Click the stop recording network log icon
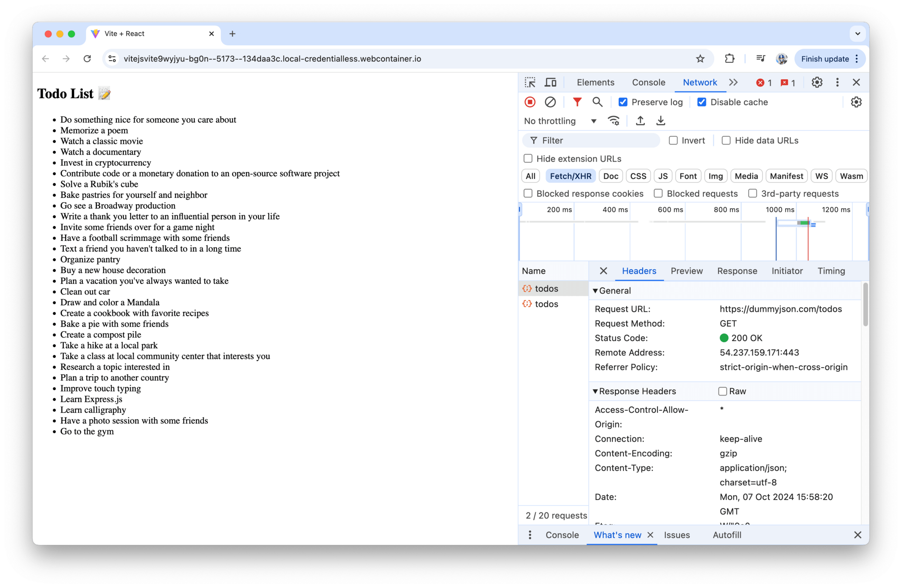Screen dimensions: 902x588 click(x=530, y=102)
